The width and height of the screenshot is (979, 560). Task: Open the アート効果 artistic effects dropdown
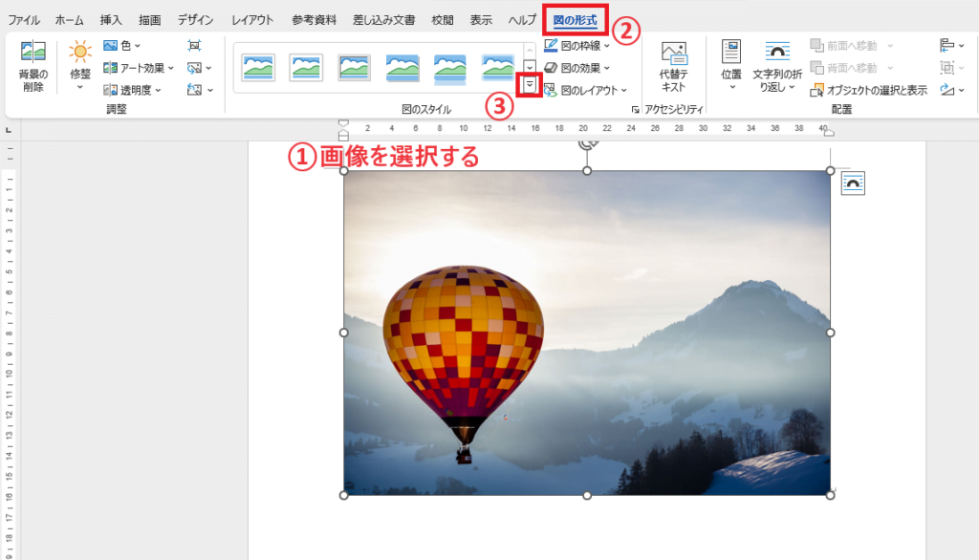(138, 68)
